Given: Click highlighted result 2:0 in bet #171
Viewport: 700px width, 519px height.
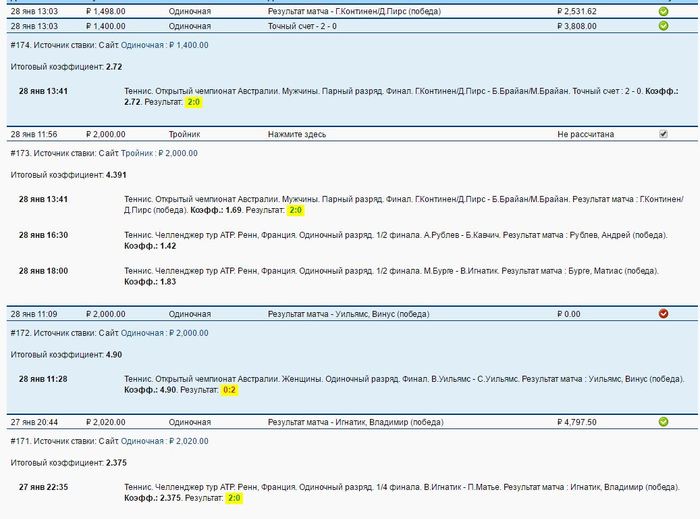Looking at the screenshot, I should click(234, 498).
